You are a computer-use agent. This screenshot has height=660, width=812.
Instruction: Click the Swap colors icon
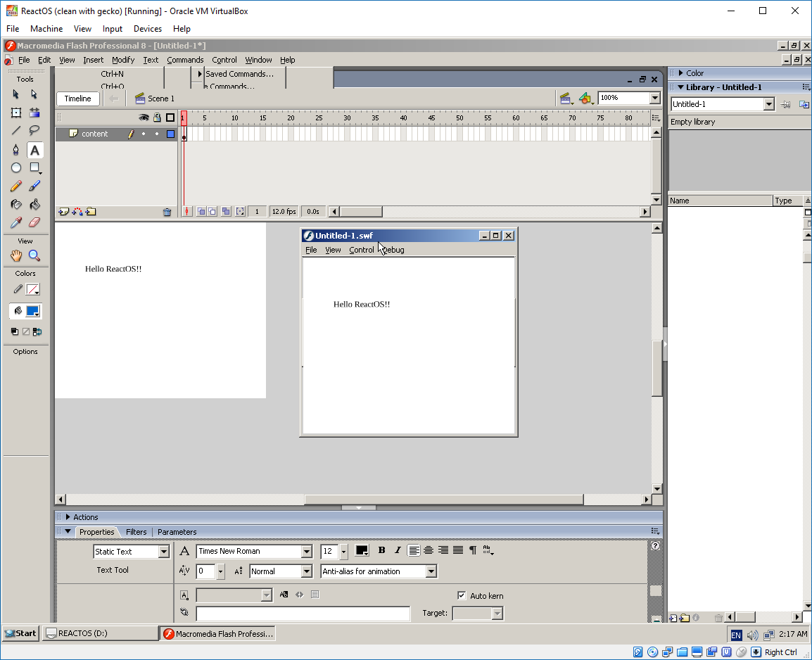point(37,332)
